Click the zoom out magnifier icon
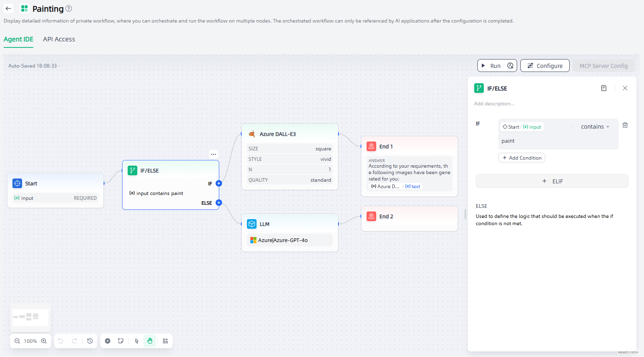The image size is (644, 357). (x=17, y=341)
